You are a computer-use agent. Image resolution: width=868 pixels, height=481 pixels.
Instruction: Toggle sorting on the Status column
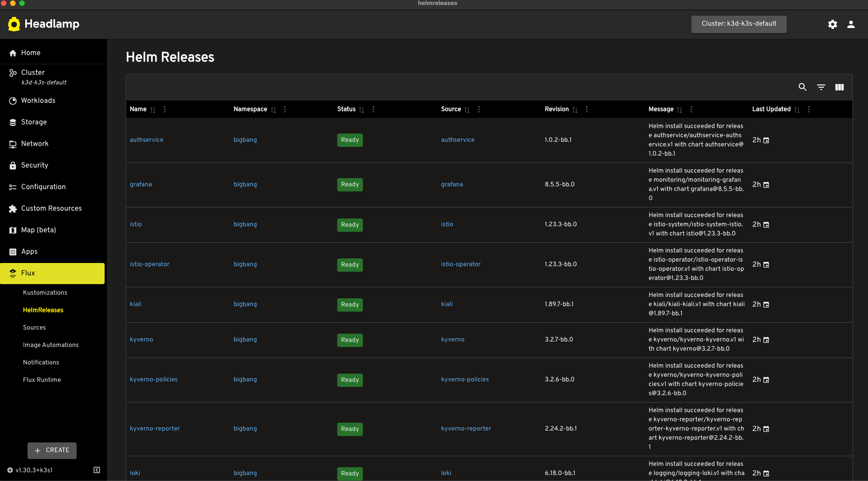(x=362, y=110)
